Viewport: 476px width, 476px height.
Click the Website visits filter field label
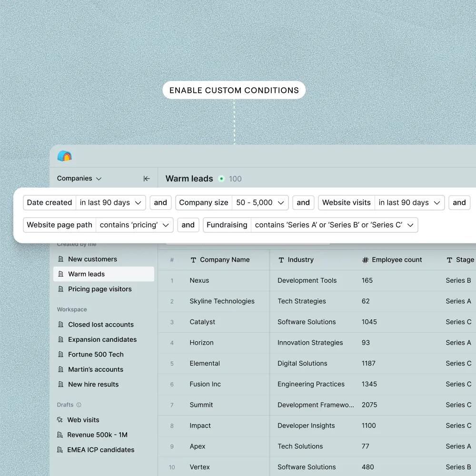tap(347, 202)
